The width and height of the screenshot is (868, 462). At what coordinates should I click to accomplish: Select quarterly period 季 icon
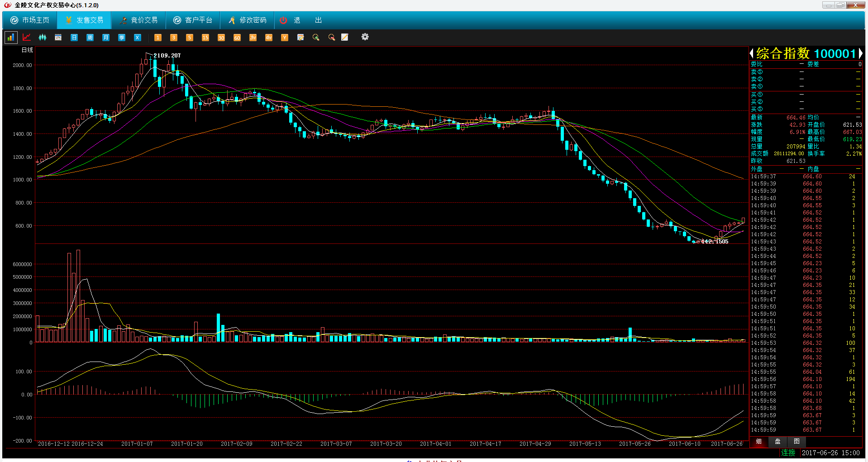[x=122, y=37]
